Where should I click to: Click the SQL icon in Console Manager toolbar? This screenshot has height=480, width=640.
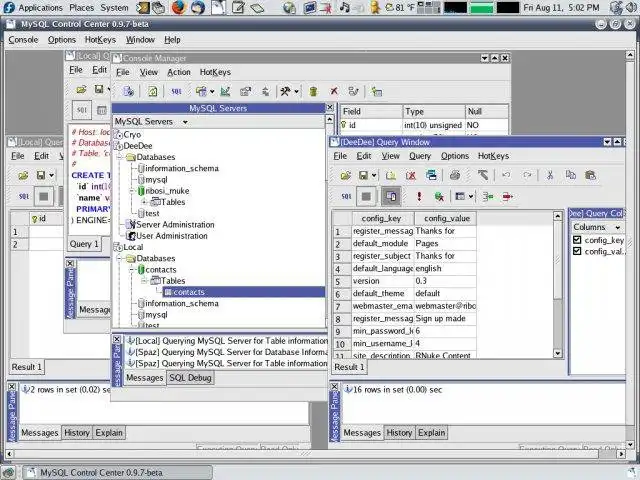tap(176, 92)
